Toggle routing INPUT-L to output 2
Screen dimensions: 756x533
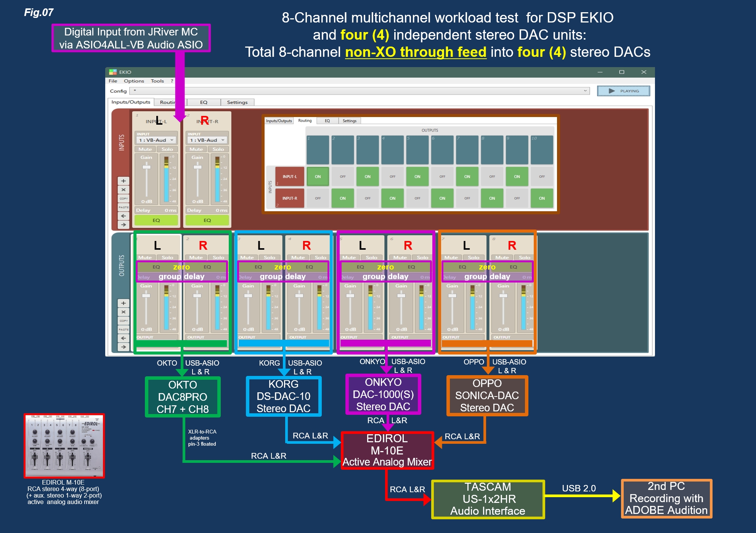point(343,177)
